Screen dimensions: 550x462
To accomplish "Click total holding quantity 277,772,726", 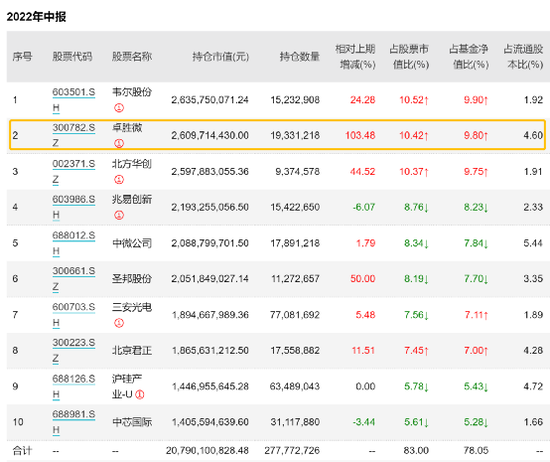I will tap(292, 450).
